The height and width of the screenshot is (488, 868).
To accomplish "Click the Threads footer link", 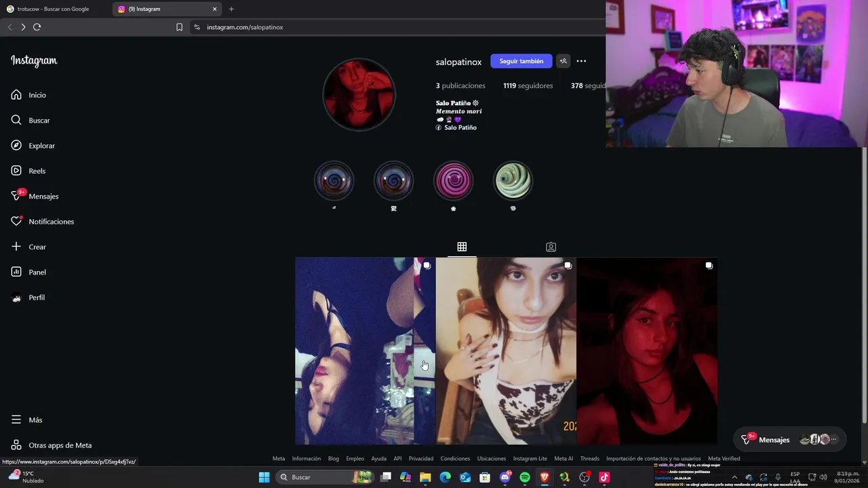I will [x=590, y=459].
